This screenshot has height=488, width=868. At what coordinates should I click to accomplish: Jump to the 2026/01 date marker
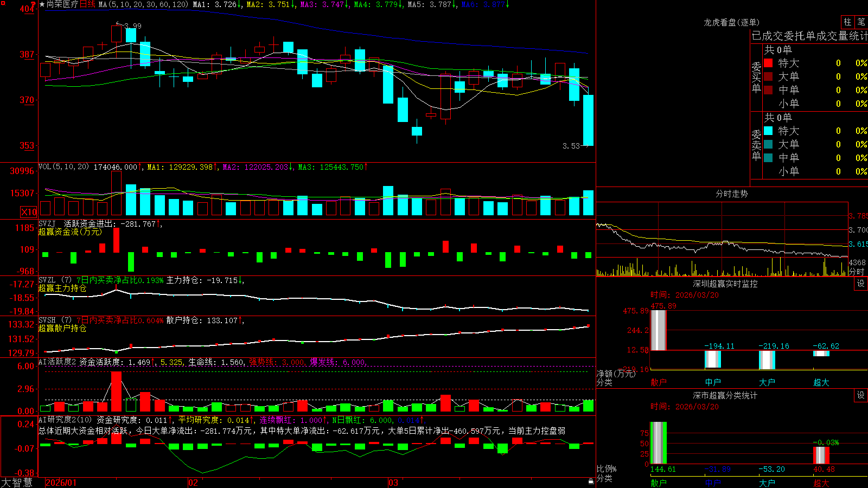click(61, 483)
